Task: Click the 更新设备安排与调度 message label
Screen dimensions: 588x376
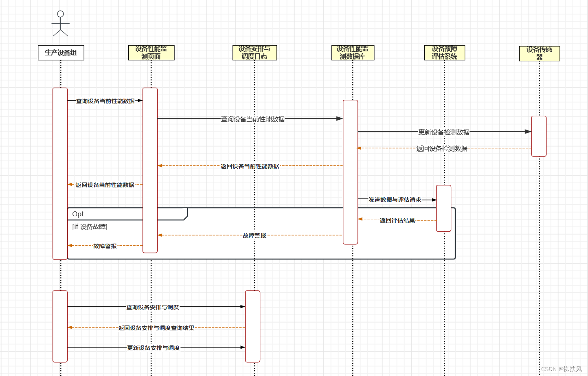Action: 154,348
